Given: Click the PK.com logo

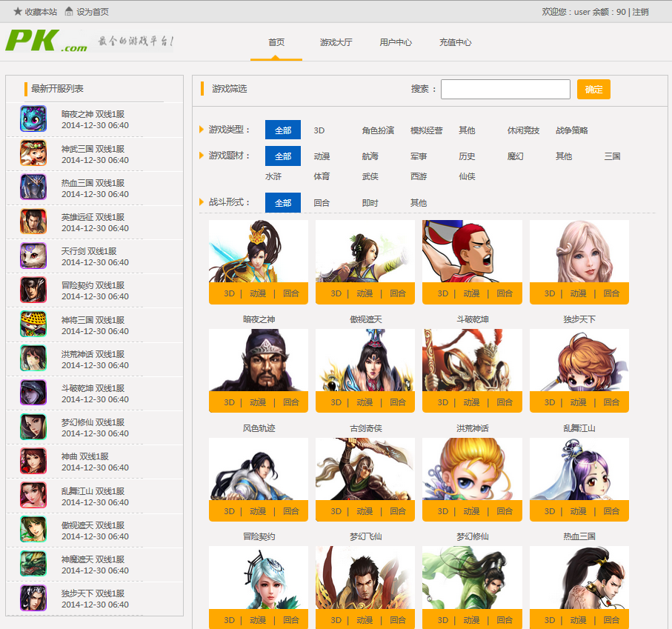Looking at the screenshot, I should point(46,41).
